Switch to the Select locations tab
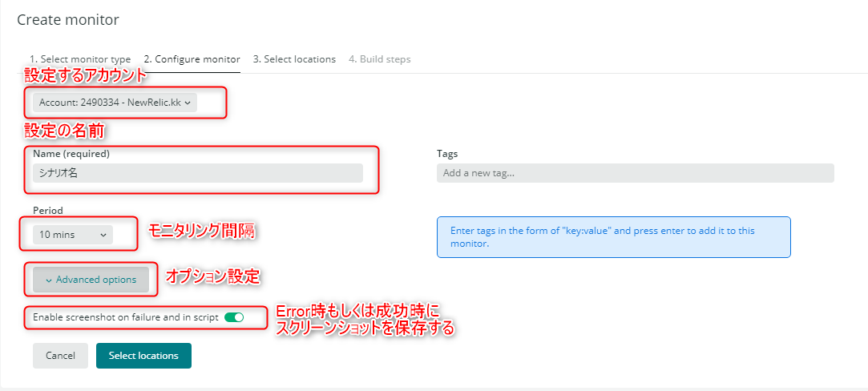 (294, 59)
